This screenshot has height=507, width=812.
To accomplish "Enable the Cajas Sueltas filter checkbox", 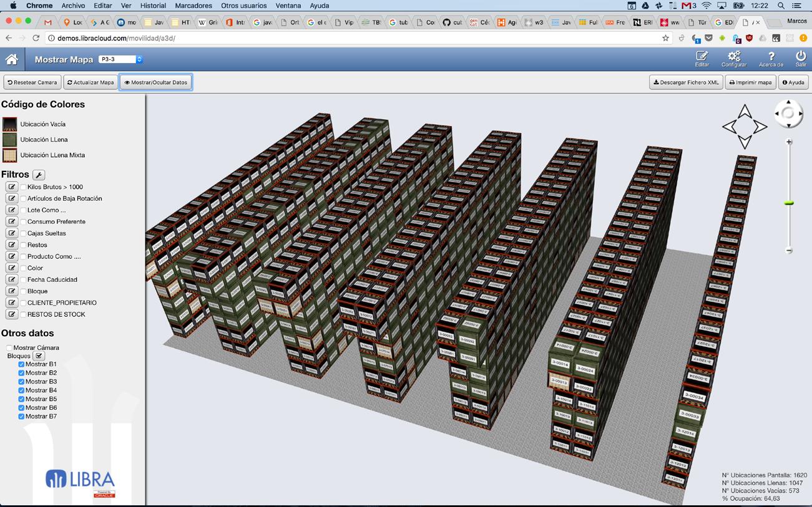I will pyautogui.click(x=23, y=233).
